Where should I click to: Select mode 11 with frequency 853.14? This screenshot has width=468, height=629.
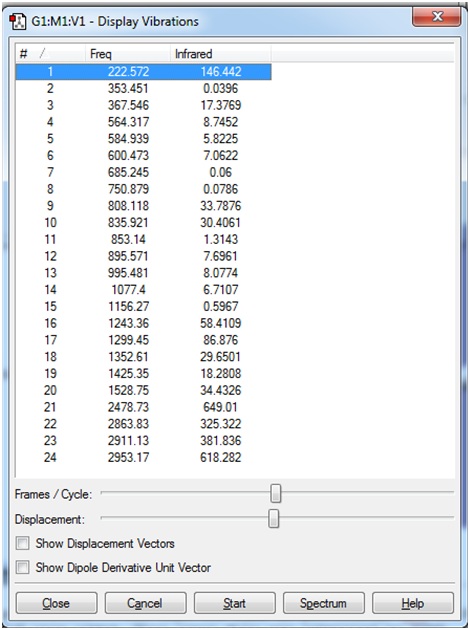click(x=144, y=239)
